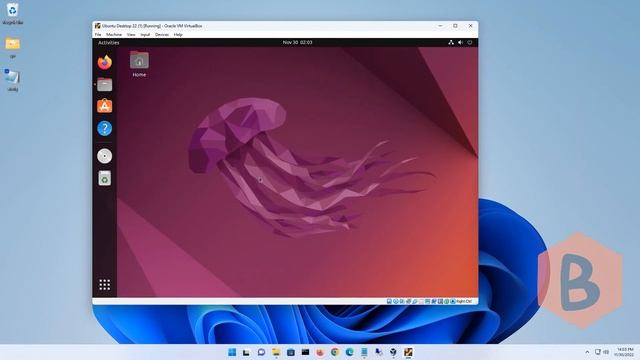Open the Home folder on the Ubuntu desktop

point(139,64)
